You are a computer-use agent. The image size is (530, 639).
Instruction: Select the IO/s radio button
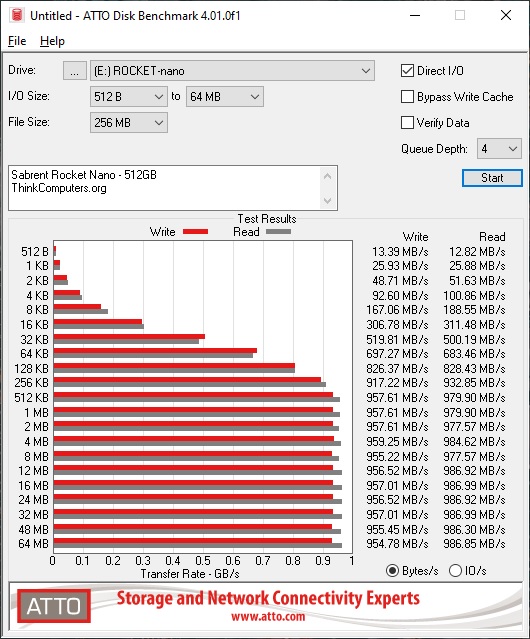click(455, 571)
